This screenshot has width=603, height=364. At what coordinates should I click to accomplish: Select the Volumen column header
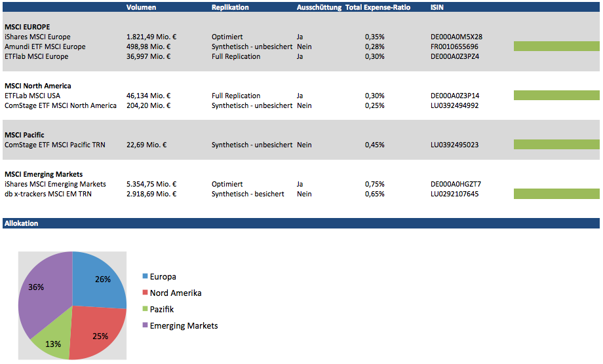[141, 7]
